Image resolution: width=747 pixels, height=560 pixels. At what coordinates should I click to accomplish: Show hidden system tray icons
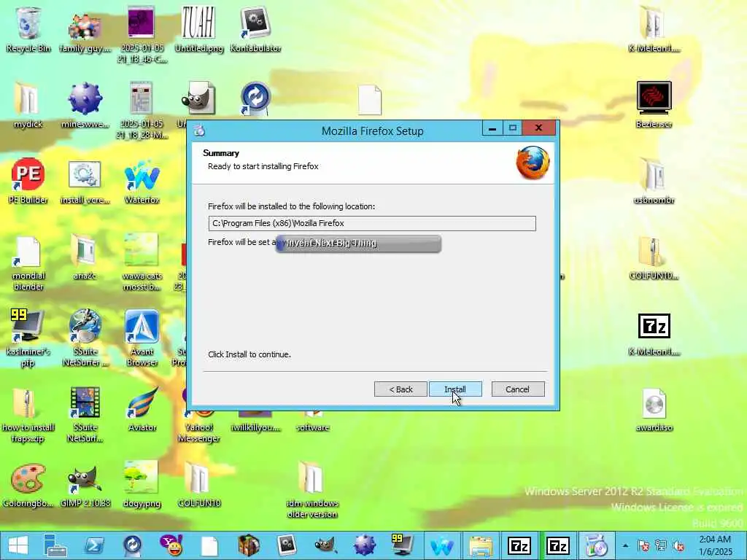(625, 545)
